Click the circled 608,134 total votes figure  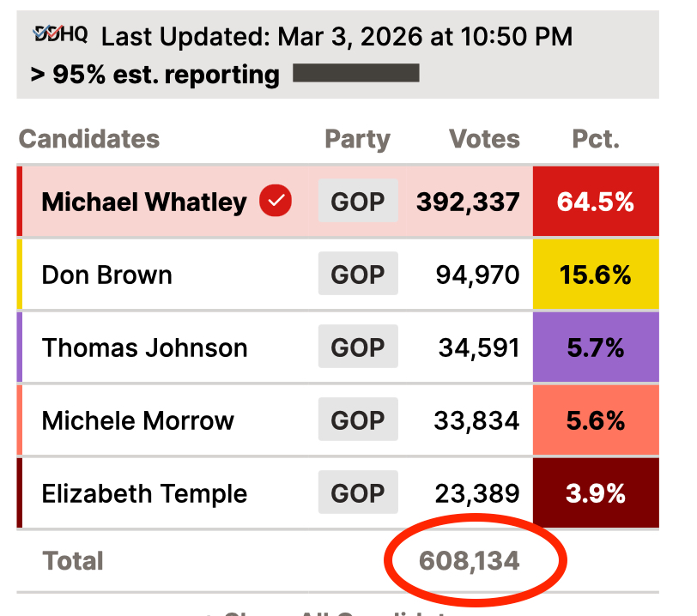[470, 561]
